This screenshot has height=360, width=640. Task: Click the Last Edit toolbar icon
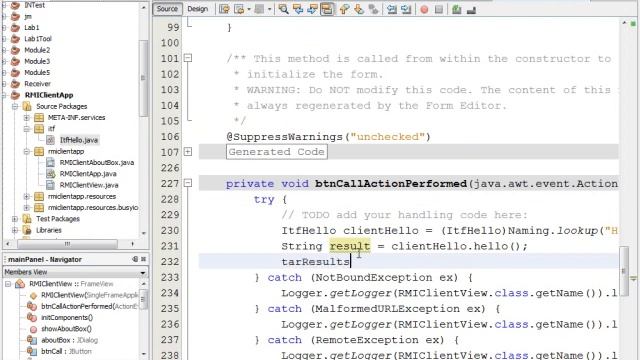click(224, 9)
